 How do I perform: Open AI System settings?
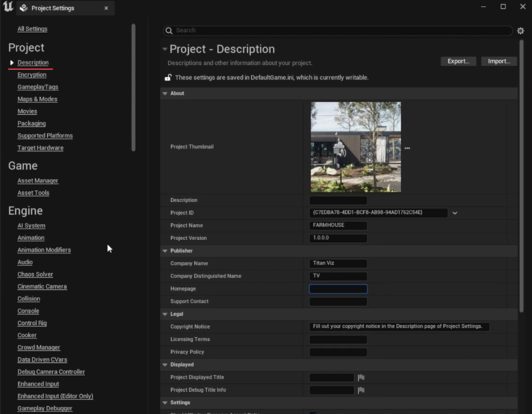click(31, 226)
